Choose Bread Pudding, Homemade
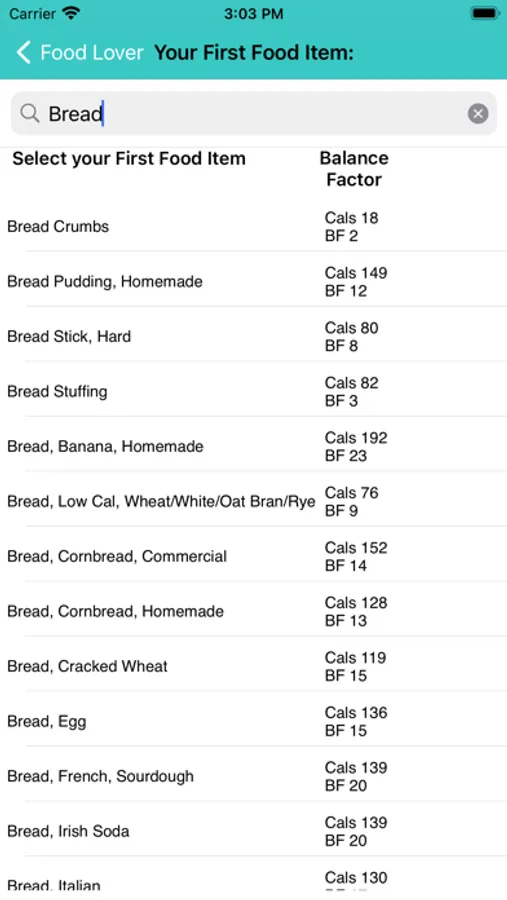This screenshot has width=507, height=900. coord(253,281)
